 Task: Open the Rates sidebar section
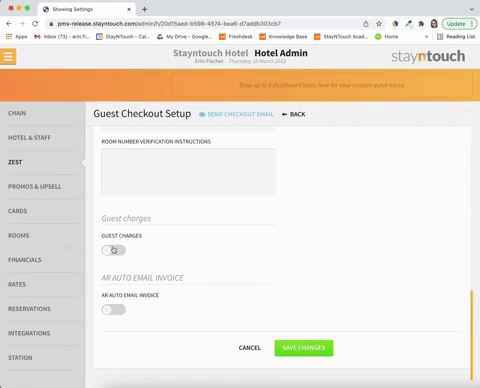tap(17, 284)
